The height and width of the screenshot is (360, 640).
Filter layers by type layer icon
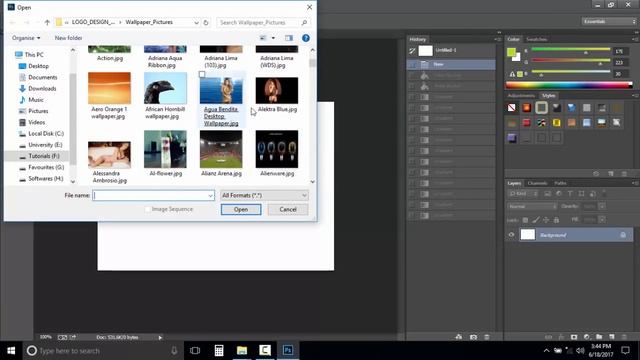pos(570,193)
